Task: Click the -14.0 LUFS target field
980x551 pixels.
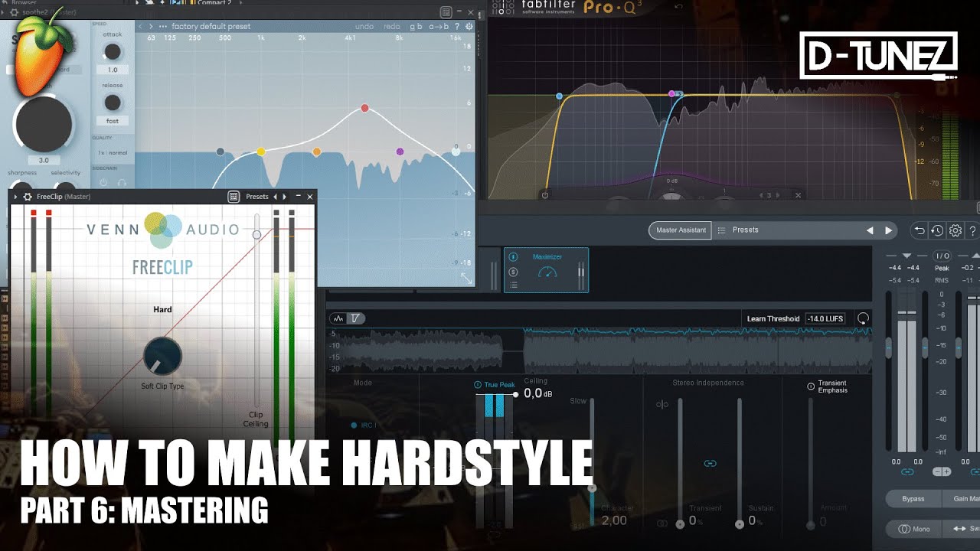Action: [x=825, y=319]
